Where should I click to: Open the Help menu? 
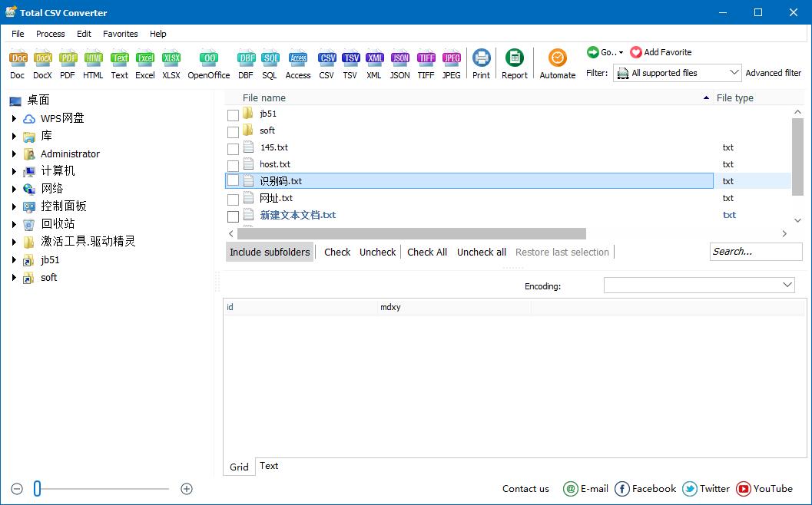158,34
